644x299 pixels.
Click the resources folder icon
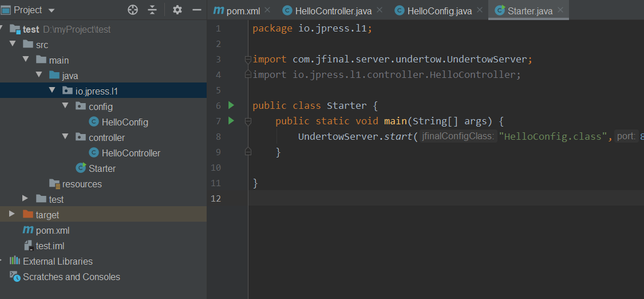point(54,184)
